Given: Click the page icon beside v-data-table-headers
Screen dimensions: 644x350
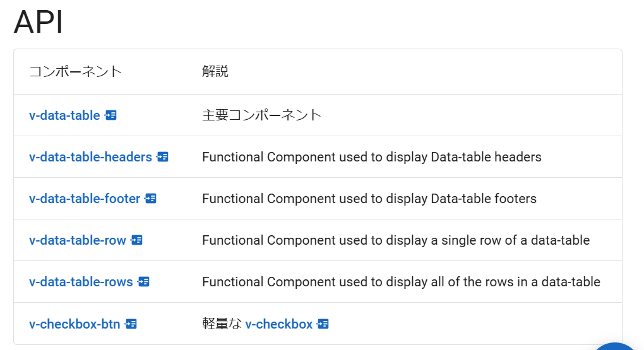Looking at the screenshot, I should pyautogui.click(x=163, y=157).
